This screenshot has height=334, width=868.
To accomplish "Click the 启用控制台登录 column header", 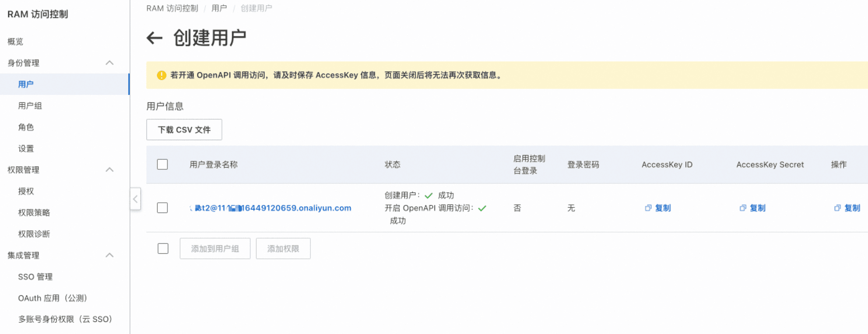I will (529, 165).
